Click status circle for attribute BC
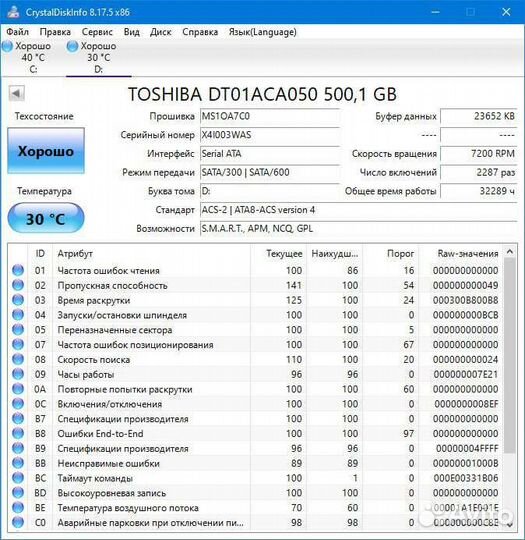Image resolution: width=525 pixels, height=540 pixels. tap(18, 478)
